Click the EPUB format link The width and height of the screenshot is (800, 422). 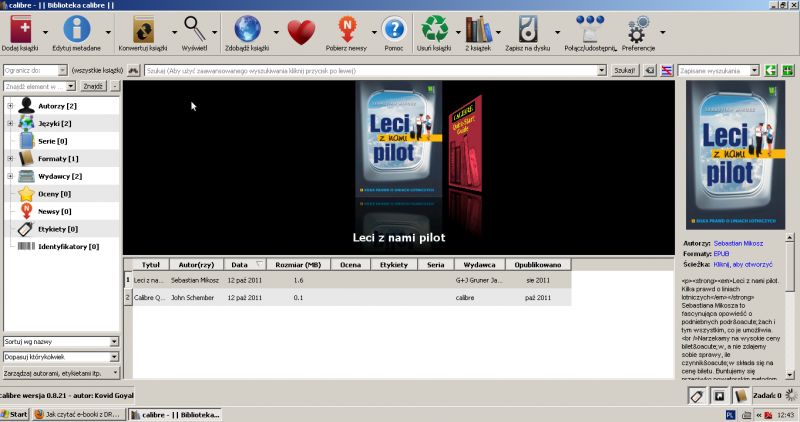pos(721,254)
